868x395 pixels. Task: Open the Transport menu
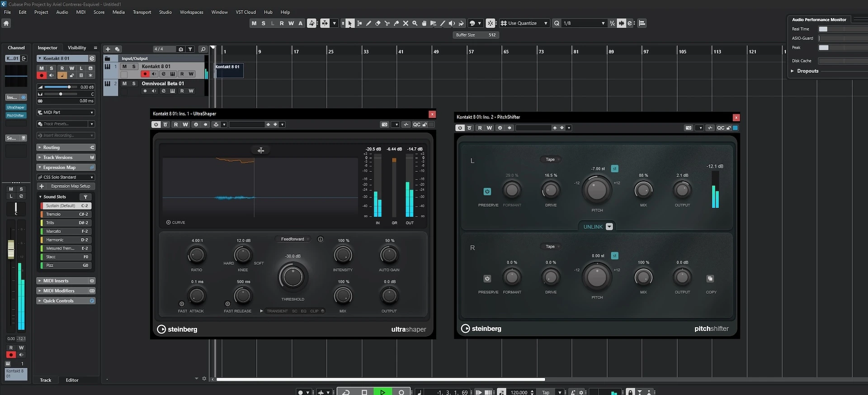[x=142, y=12]
